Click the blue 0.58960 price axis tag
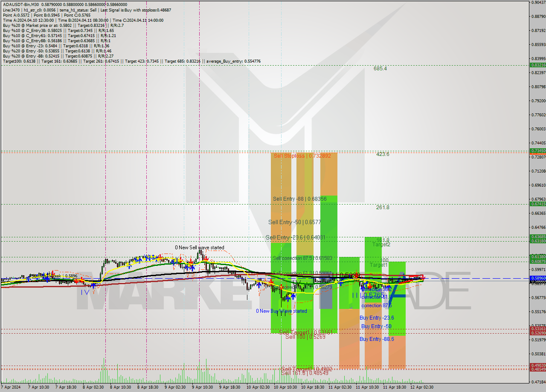Viewport: 546px width, 392px height. (x=537, y=278)
